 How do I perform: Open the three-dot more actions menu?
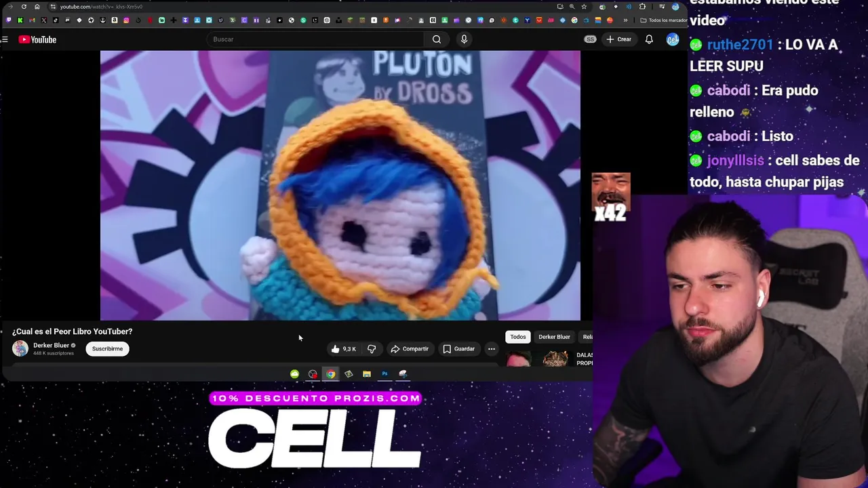click(492, 349)
